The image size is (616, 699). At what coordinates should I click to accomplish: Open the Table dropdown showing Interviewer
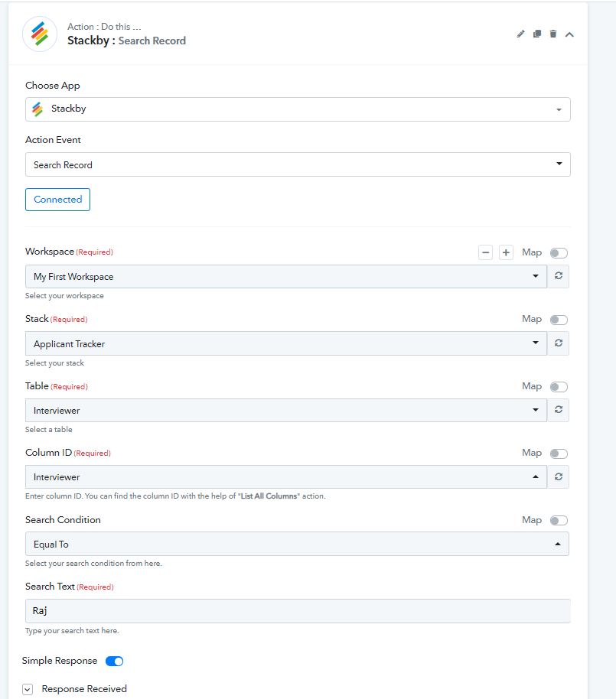point(286,410)
